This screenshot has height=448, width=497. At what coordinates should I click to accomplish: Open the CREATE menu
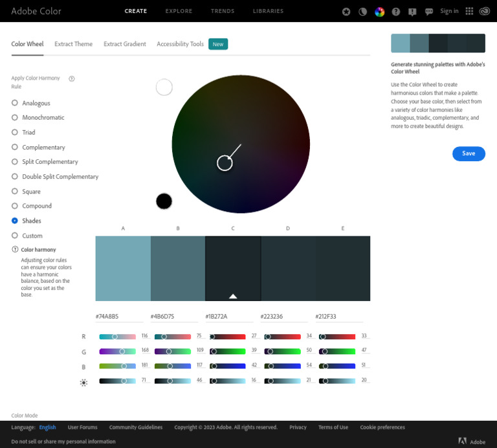coord(136,11)
